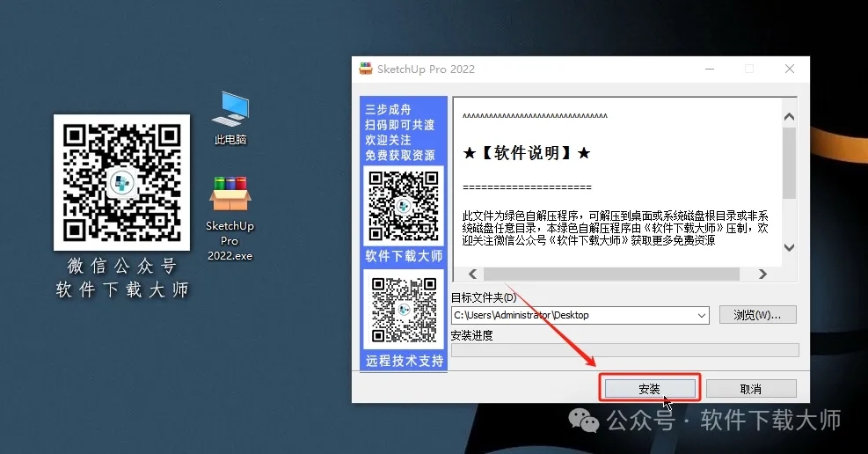Expand the destination folder dropdown arrow
868x454 pixels.
click(702, 316)
